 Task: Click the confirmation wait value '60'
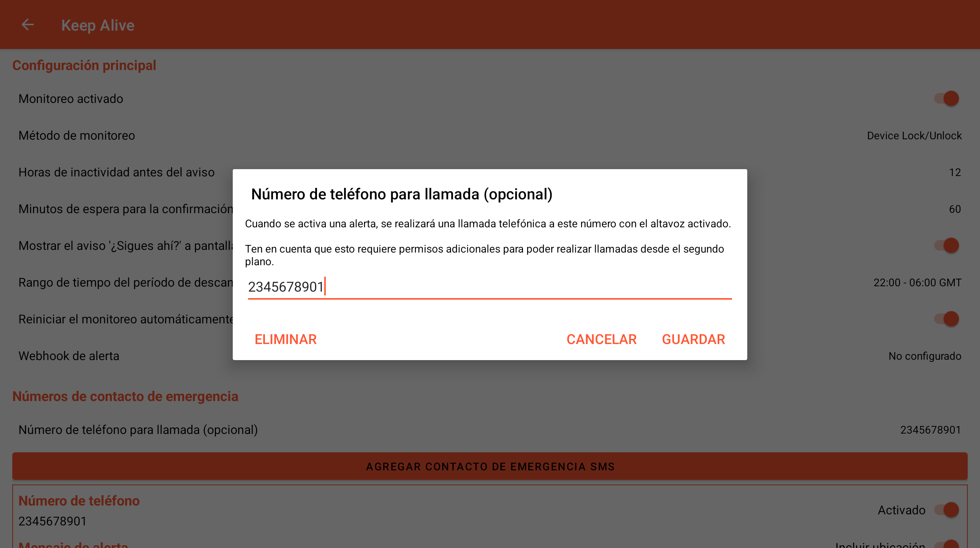click(955, 209)
